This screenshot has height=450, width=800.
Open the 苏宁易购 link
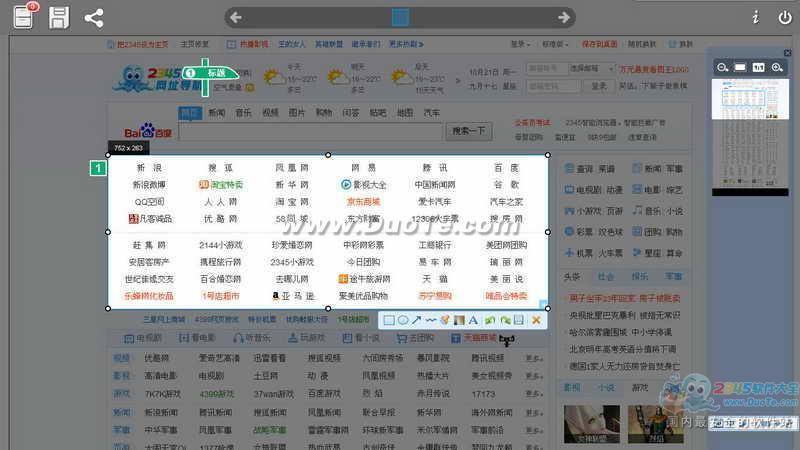tap(435, 296)
